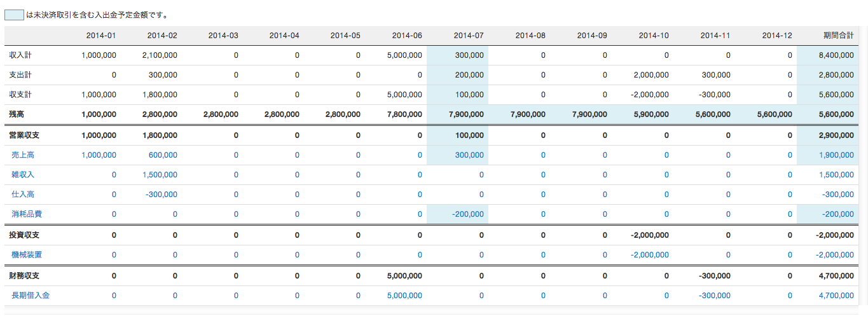Open the 仕入高 account link

pos(23,195)
